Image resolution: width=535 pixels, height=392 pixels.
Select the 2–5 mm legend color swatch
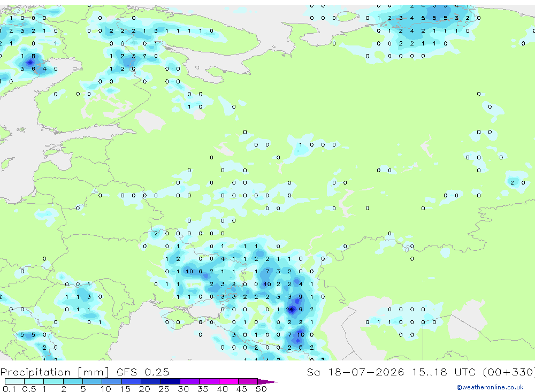click(73, 381)
